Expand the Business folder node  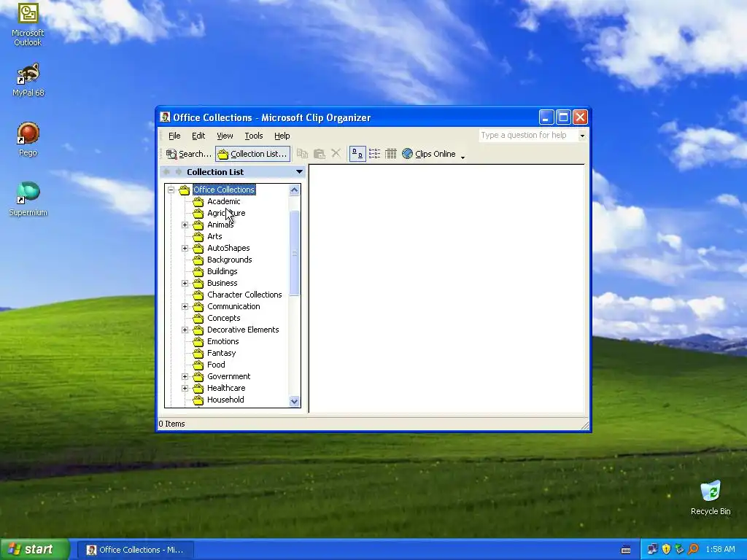(185, 284)
